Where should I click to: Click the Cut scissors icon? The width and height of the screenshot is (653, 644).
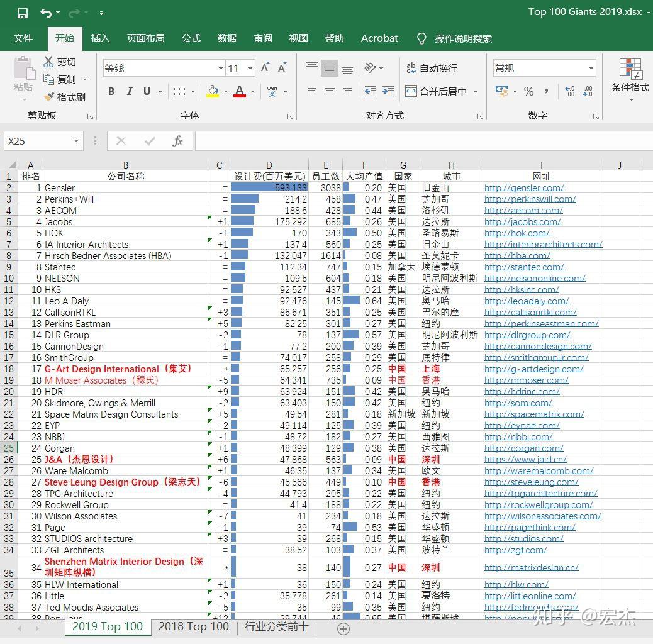pyautogui.click(x=48, y=62)
